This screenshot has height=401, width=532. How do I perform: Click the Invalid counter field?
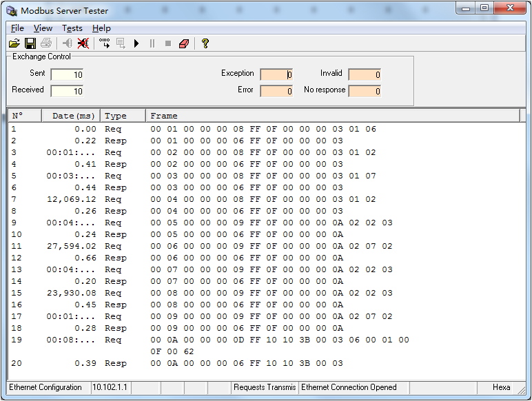(365, 74)
